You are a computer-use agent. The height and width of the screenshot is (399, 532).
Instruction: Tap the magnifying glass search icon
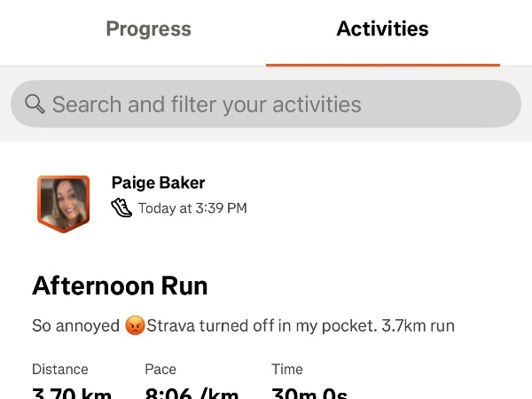pyautogui.click(x=35, y=105)
